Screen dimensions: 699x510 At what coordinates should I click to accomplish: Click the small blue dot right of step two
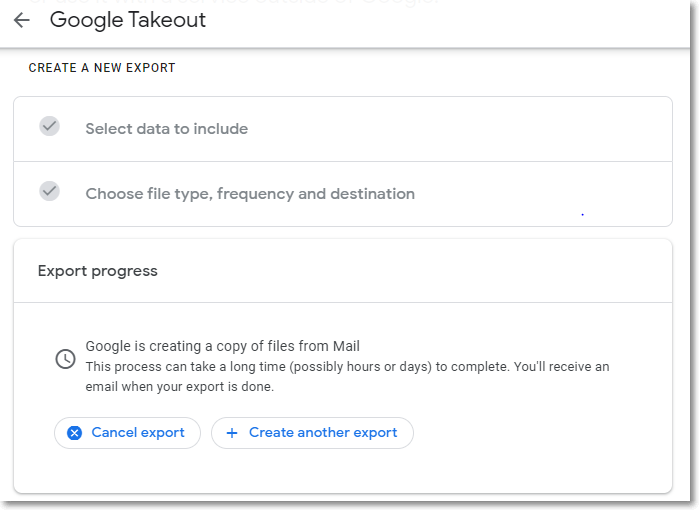pyautogui.click(x=582, y=214)
